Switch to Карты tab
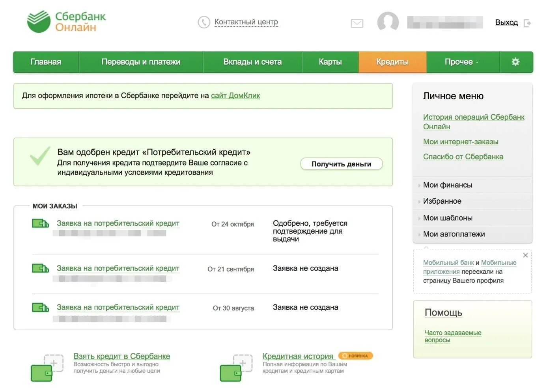The height and width of the screenshot is (392, 547). click(330, 62)
